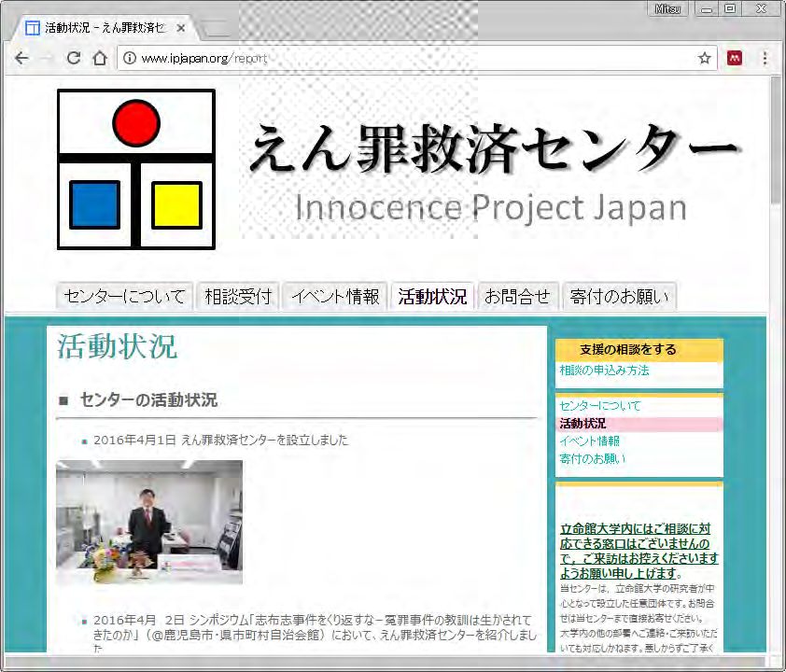Screen dimensions: 786x672
Task: Click the photo of the man in the office
Action: point(149,522)
